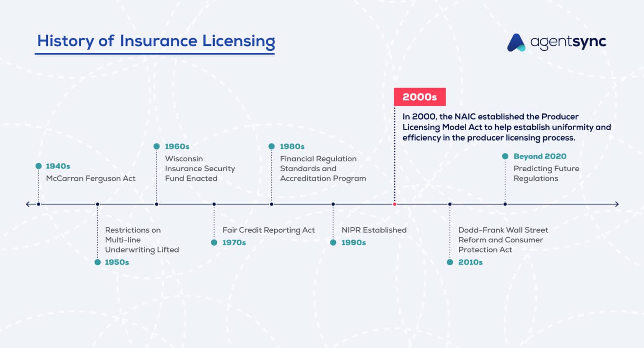Click the Wisconsin Insurance Security Fund entry
Image resolution: width=644 pixels, height=348 pixels.
point(200,168)
